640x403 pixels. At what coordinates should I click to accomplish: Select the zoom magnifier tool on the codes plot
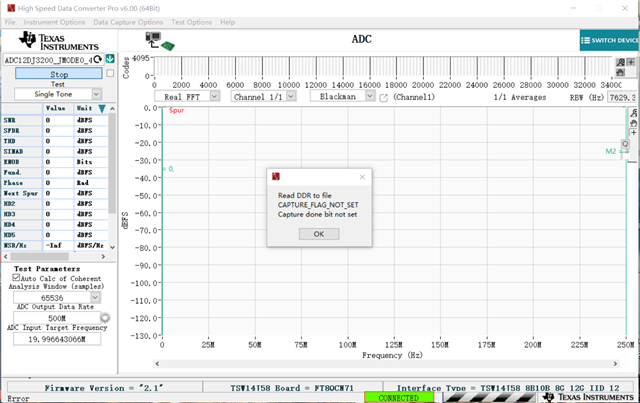click(x=620, y=62)
